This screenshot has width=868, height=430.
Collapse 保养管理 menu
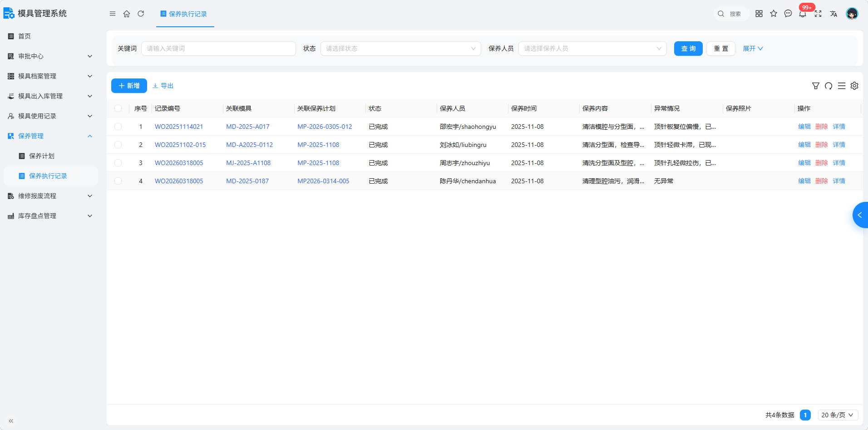pyautogui.click(x=50, y=136)
